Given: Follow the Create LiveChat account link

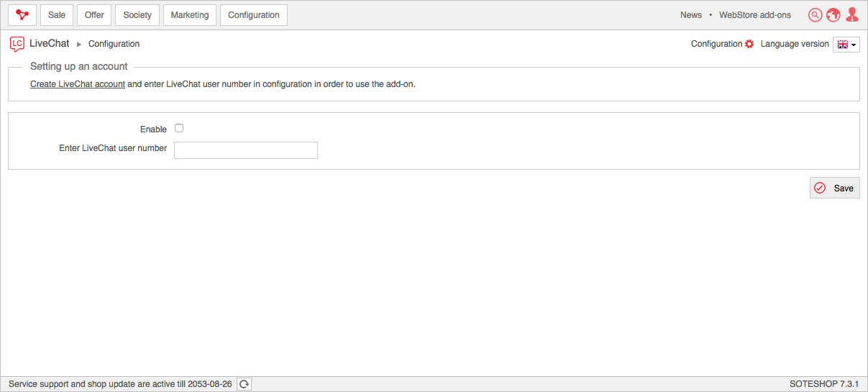Looking at the screenshot, I should (78, 84).
